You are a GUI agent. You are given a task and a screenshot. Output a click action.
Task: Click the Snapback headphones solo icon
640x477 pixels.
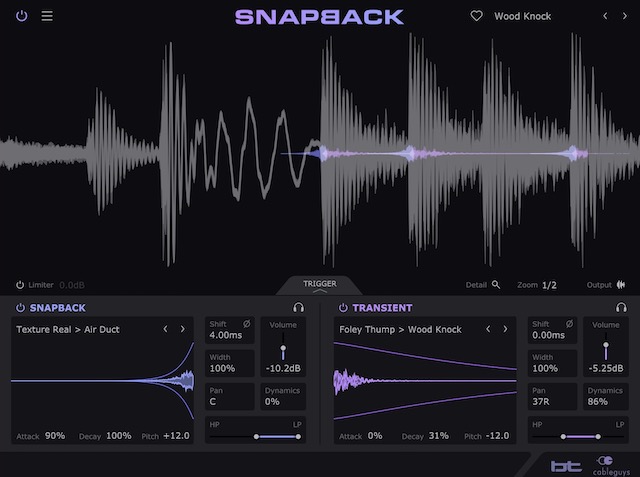(298, 308)
